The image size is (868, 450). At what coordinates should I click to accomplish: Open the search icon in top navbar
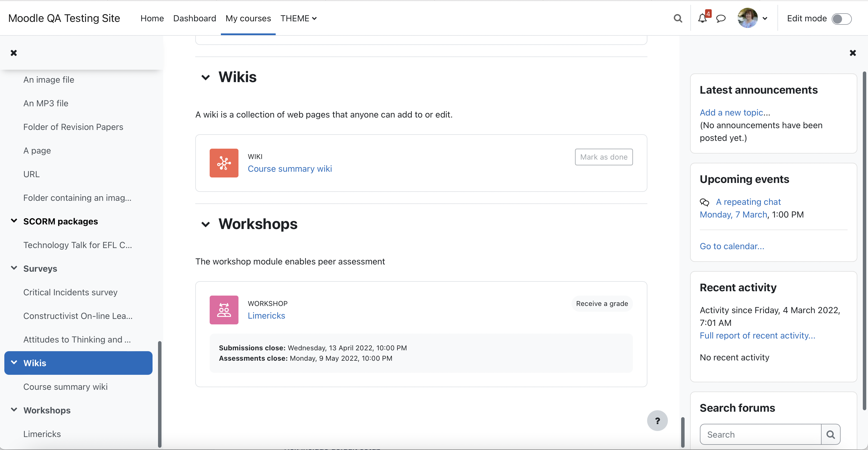[x=678, y=18]
